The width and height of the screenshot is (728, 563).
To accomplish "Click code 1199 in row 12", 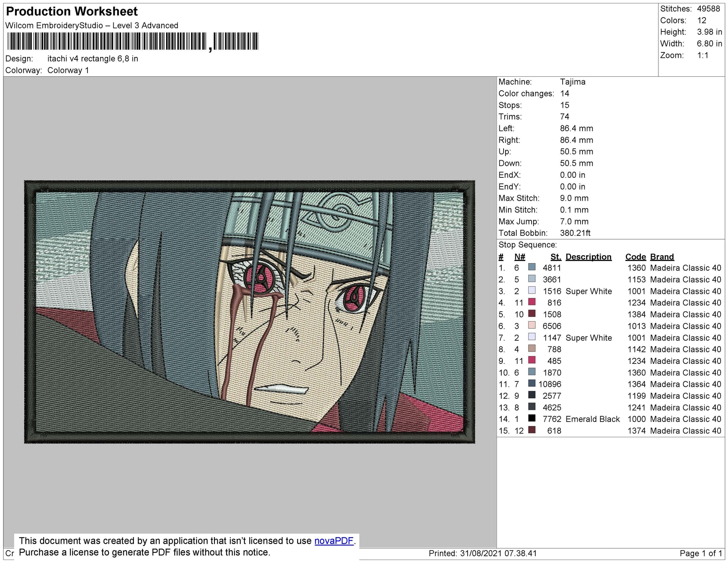I will point(637,396).
